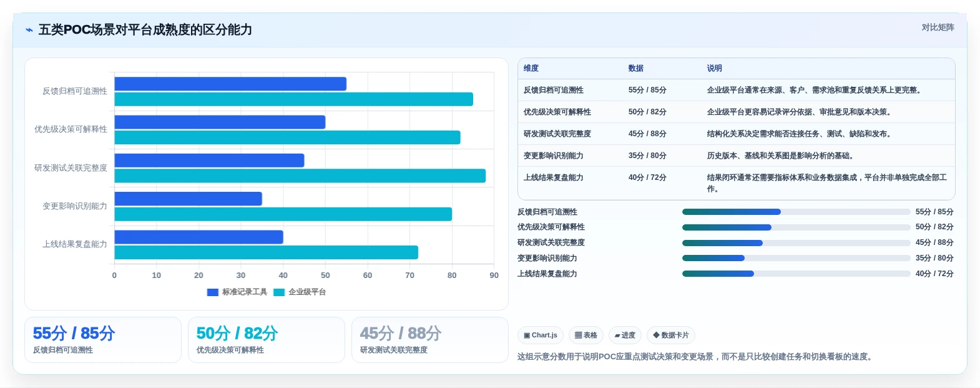Click the blue 变更影响识别能力 chart bar
980x388 pixels.
(x=189, y=199)
